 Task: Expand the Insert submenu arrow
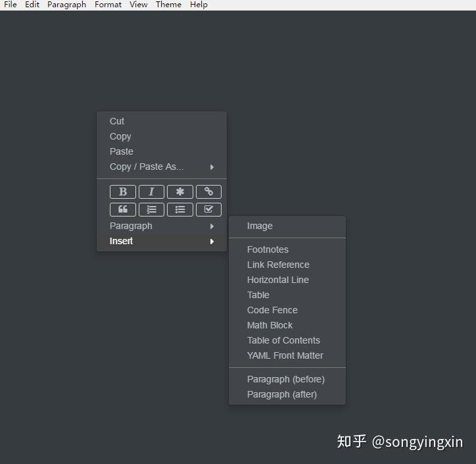coord(212,242)
